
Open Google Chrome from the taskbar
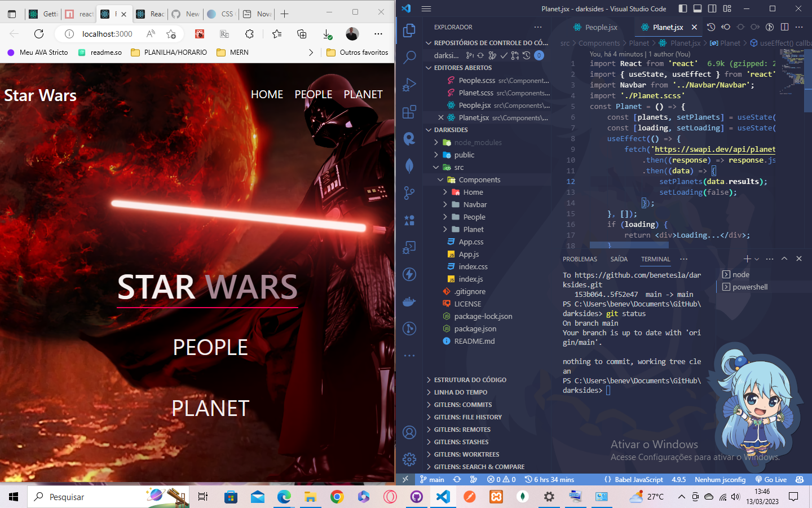coord(337,497)
